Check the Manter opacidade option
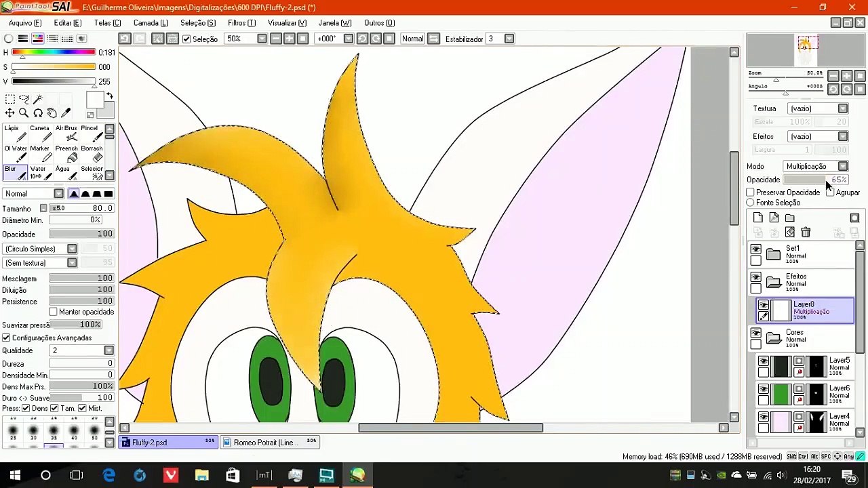Image resolution: width=868 pixels, height=488 pixels. point(53,312)
